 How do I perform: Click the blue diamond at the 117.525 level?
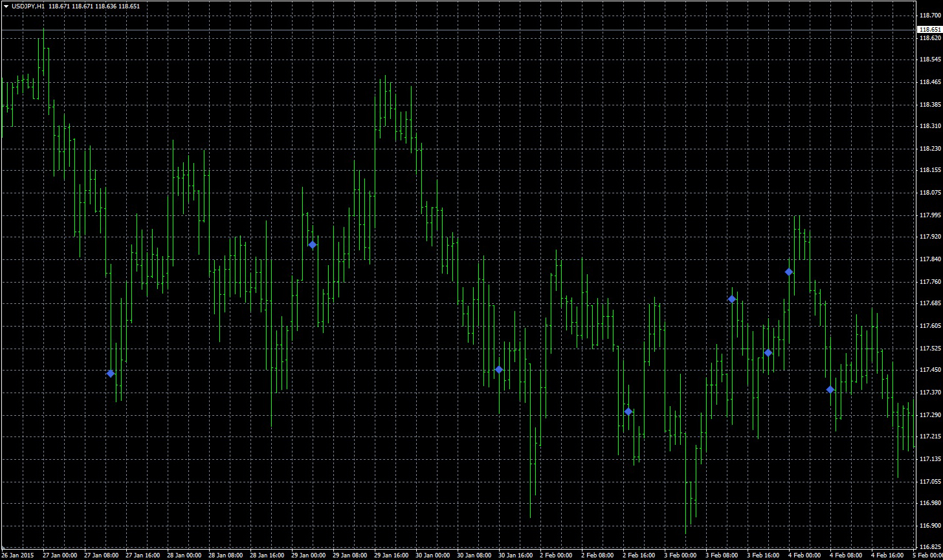(768, 353)
